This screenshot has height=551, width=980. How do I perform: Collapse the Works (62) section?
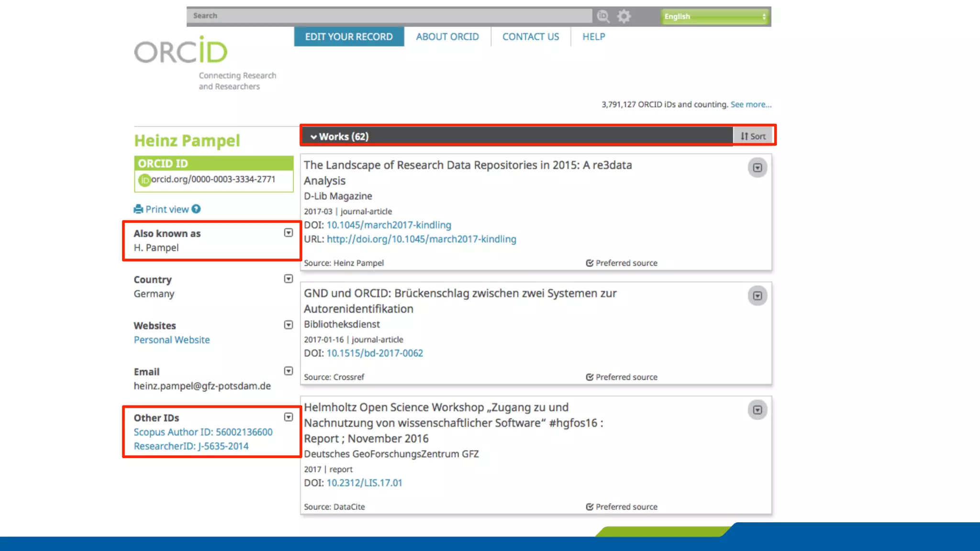click(x=314, y=137)
